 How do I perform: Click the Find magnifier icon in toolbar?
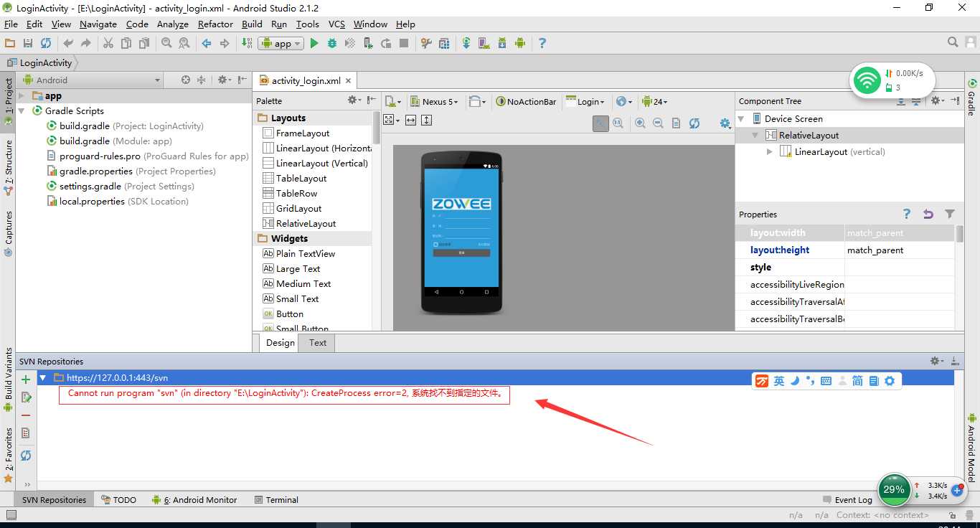point(166,43)
